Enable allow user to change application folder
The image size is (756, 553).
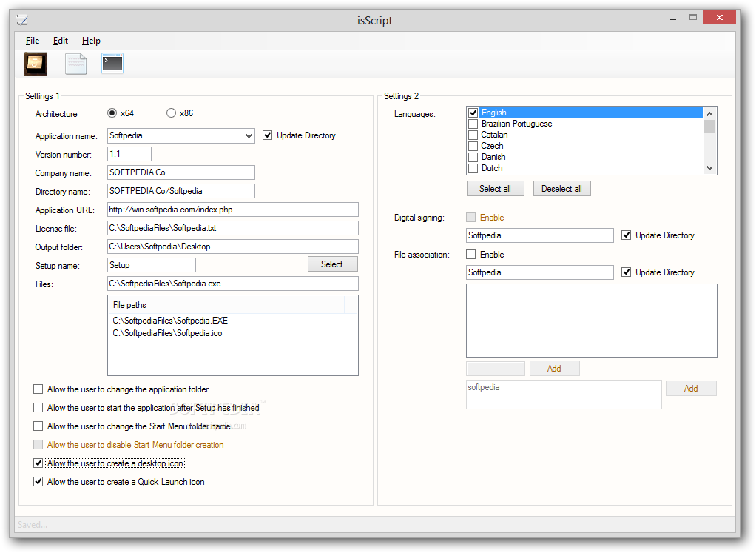(38, 389)
